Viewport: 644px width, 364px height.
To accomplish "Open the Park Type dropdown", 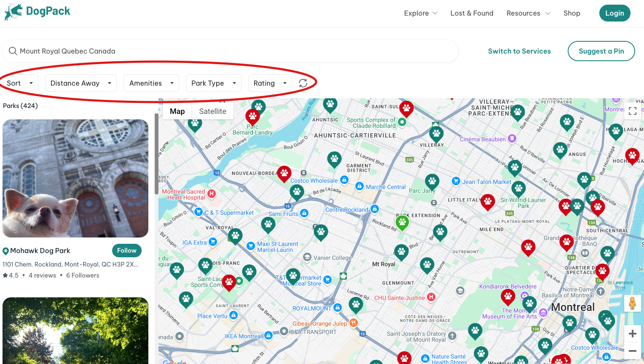I will [213, 83].
